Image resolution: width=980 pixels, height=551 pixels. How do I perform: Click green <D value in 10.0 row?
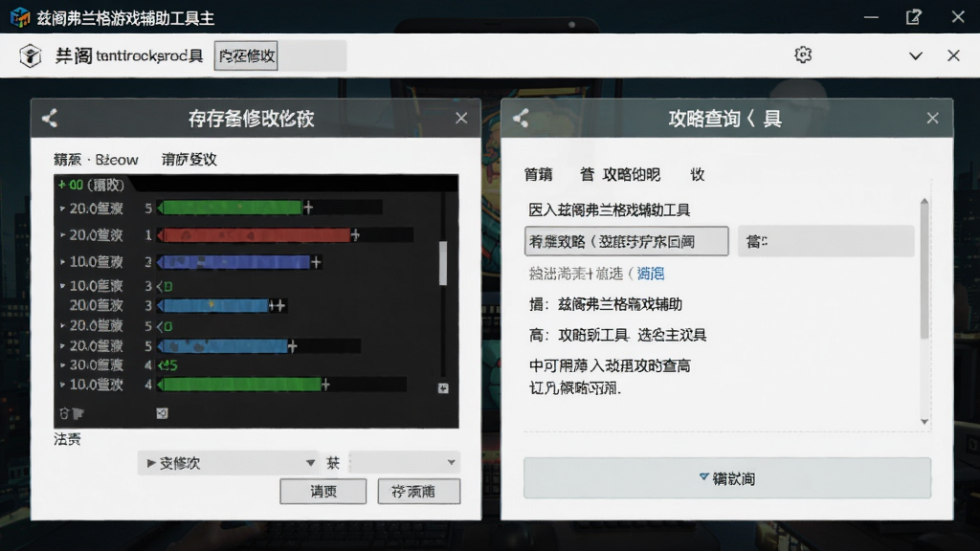point(165,286)
